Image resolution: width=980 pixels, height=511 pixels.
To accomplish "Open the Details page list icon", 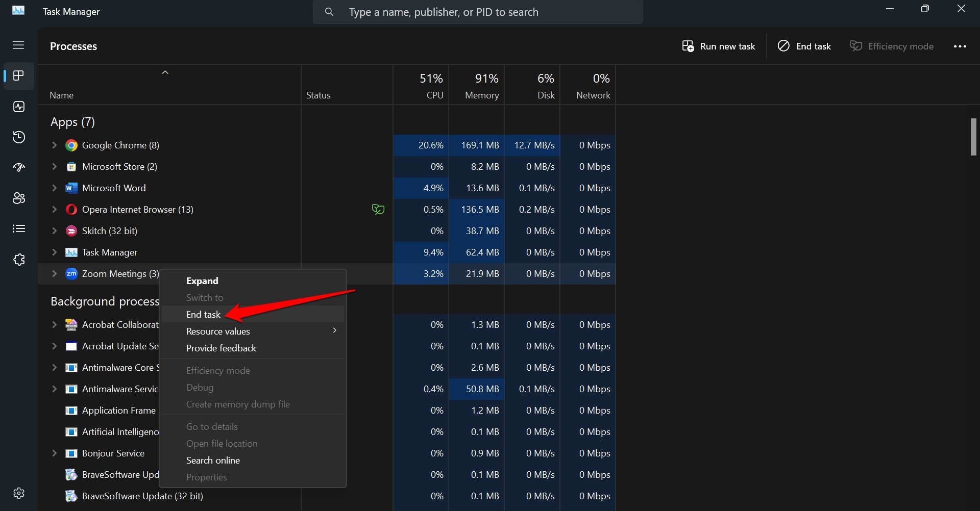I will tap(19, 228).
